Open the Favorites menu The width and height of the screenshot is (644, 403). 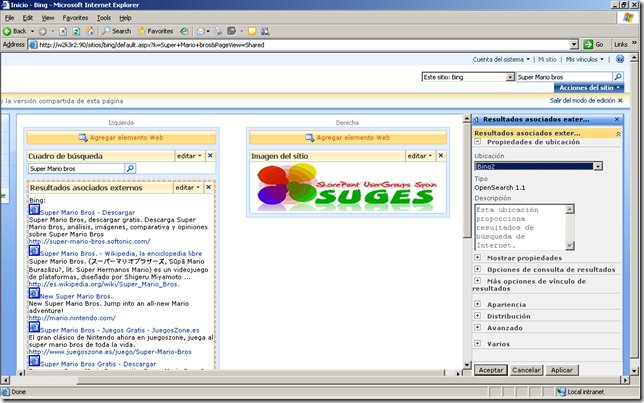coord(75,18)
